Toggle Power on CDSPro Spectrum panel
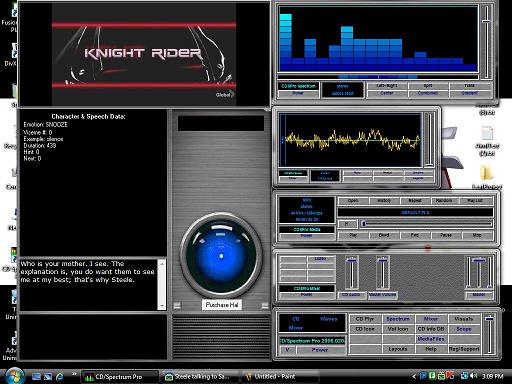The width and height of the screenshot is (512, 384). [298, 93]
